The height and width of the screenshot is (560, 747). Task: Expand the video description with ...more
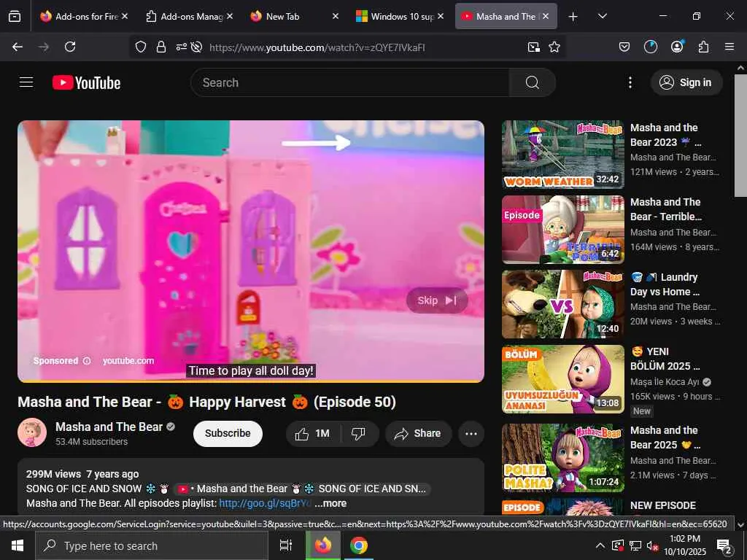[x=330, y=503]
